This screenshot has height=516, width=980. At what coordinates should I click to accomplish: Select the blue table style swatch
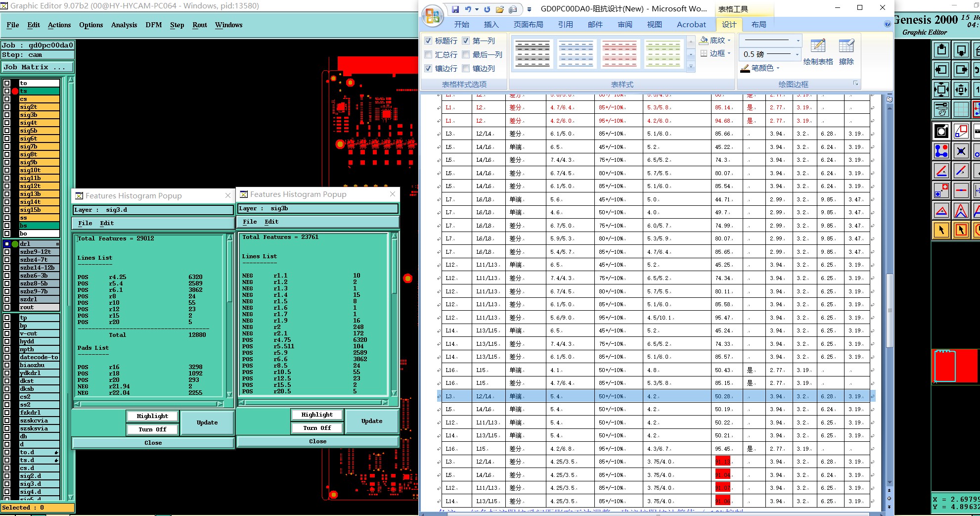tap(576, 53)
